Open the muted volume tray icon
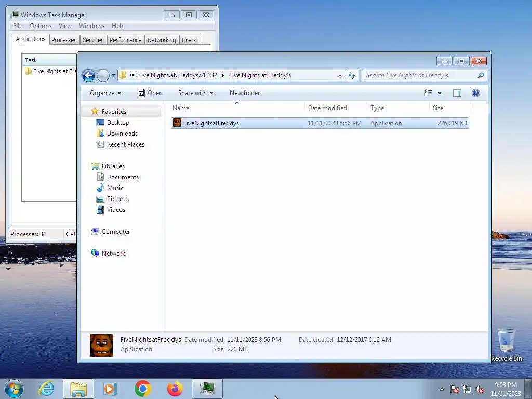This screenshot has height=399, width=532. (x=480, y=390)
